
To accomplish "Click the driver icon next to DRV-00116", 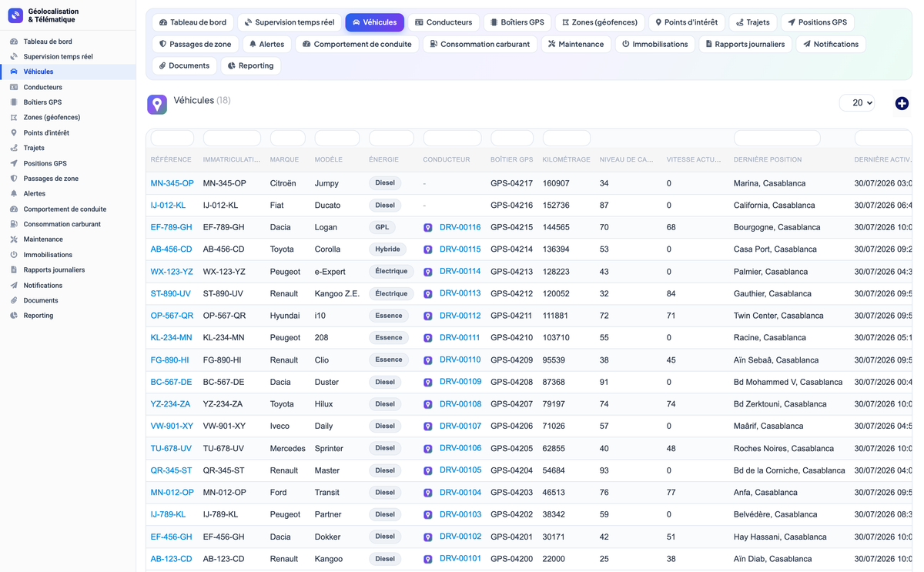I will (428, 228).
